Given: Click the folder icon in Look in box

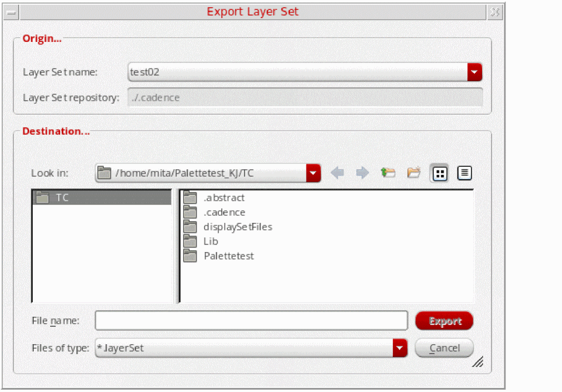Looking at the screenshot, I should 104,173.
